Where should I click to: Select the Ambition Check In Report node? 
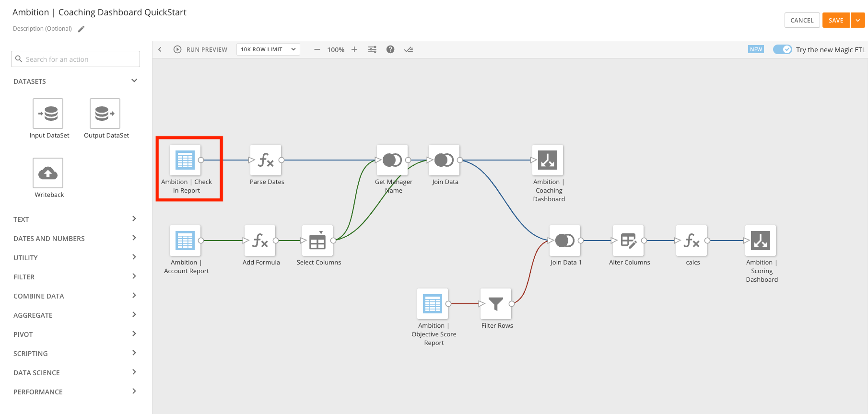click(185, 160)
